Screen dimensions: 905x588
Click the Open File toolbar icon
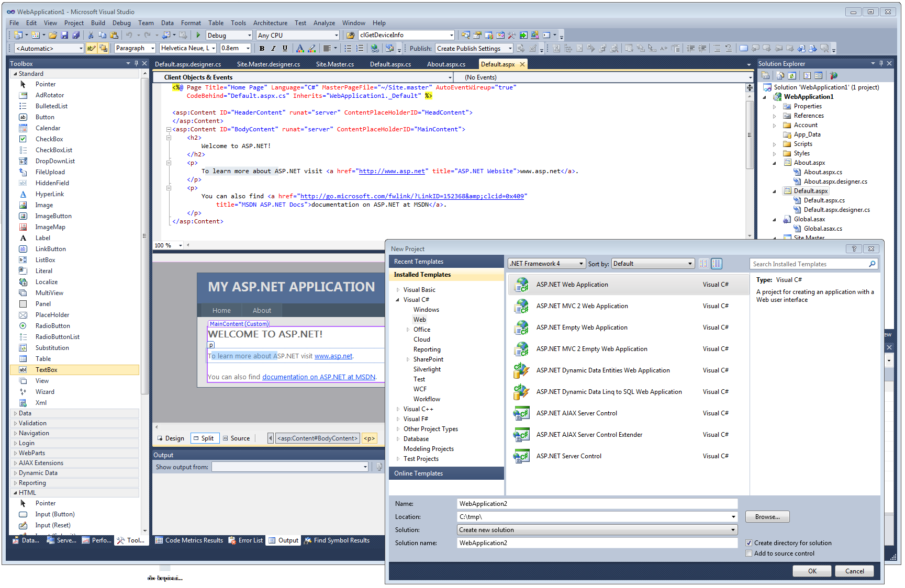[x=53, y=35]
